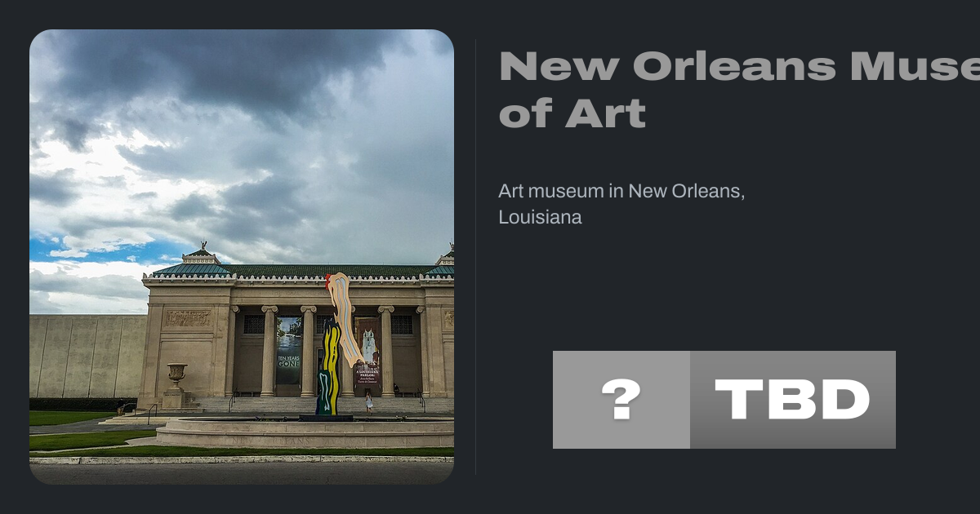Click the circular fountain basin in front

pyautogui.click(x=306, y=432)
